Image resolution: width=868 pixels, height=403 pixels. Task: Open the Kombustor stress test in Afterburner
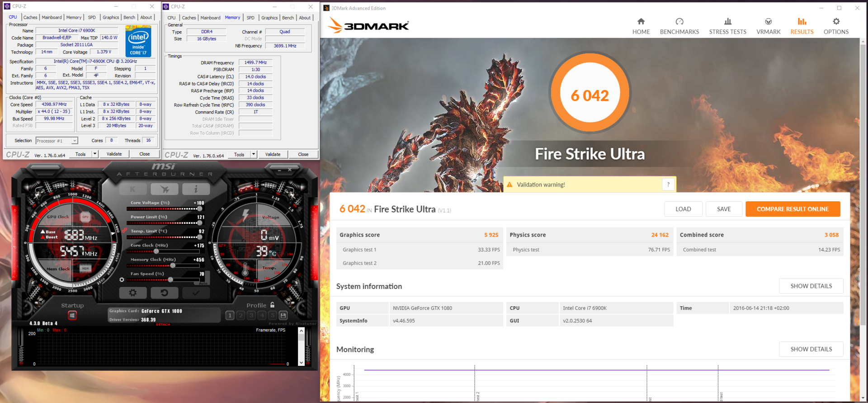tap(132, 189)
